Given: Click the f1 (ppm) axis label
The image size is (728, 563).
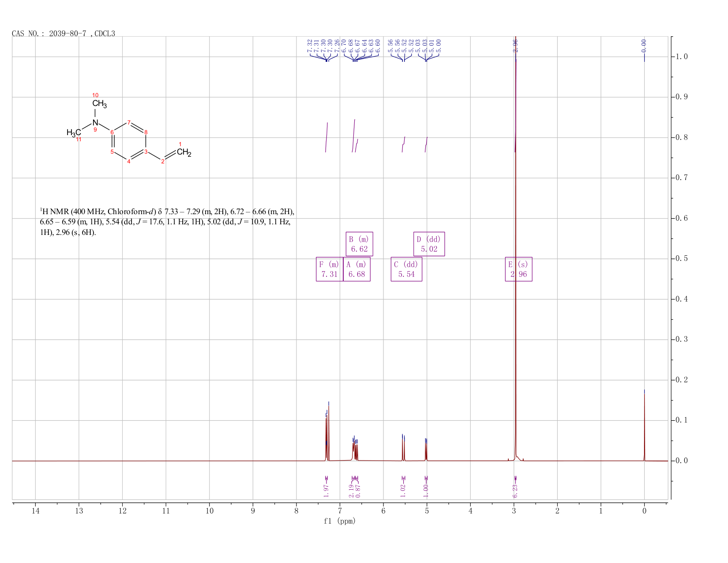Looking at the screenshot, I should pos(339,521).
